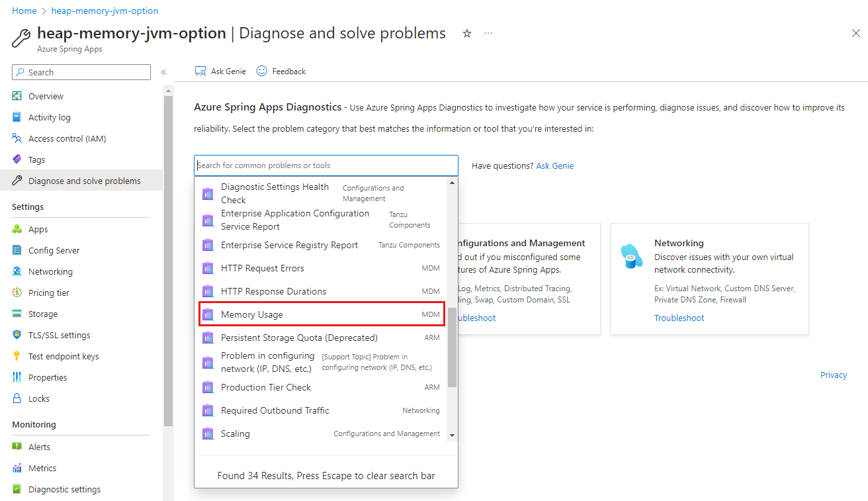Click the Alerts icon under Monitoring
This screenshot has width=868, height=501.
click(17, 447)
